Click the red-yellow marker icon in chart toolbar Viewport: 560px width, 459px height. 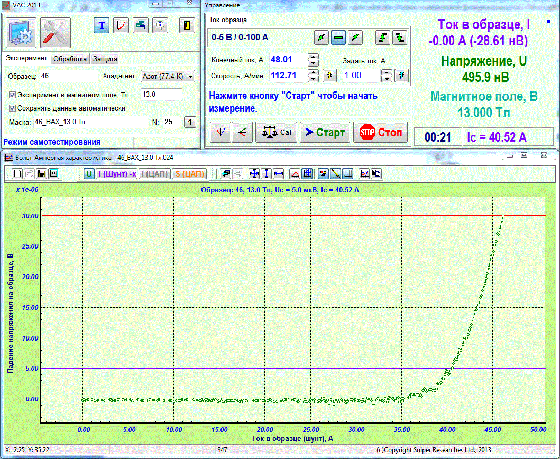(x=324, y=174)
